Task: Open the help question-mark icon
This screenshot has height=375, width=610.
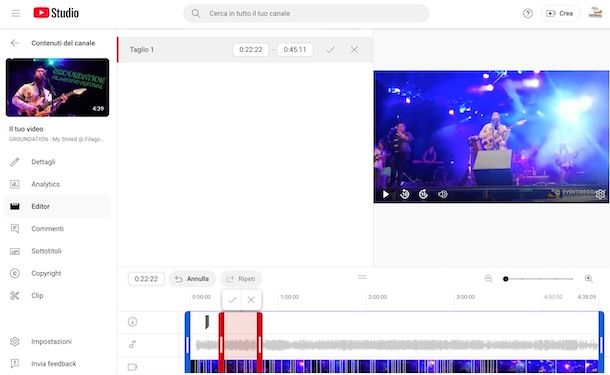Action: click(x=528, y=13)
